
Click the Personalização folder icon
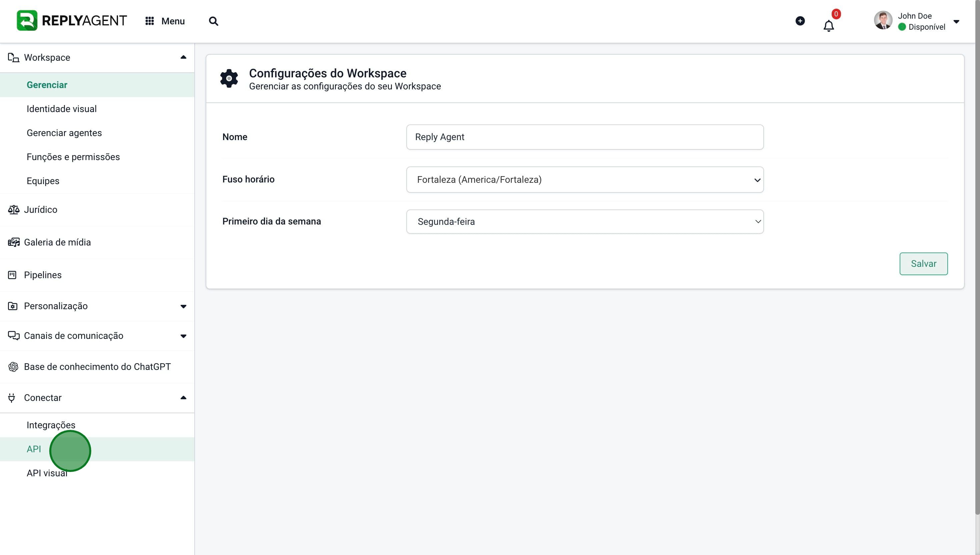pos(13,306)
